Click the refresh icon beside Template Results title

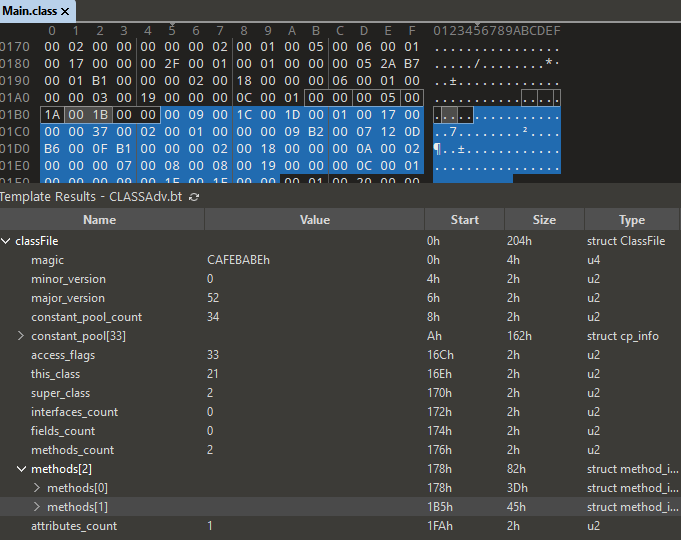pos(194,197)
